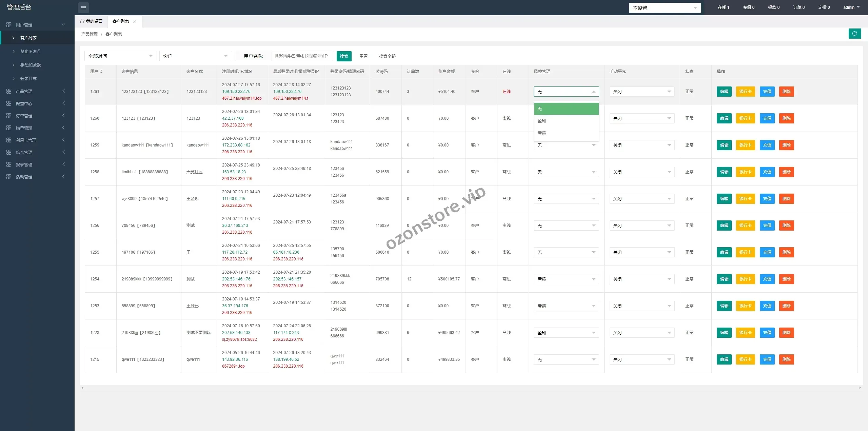
Task: Click the 活动管理 sidebar grid icon
Action: (x=9, y=177)
